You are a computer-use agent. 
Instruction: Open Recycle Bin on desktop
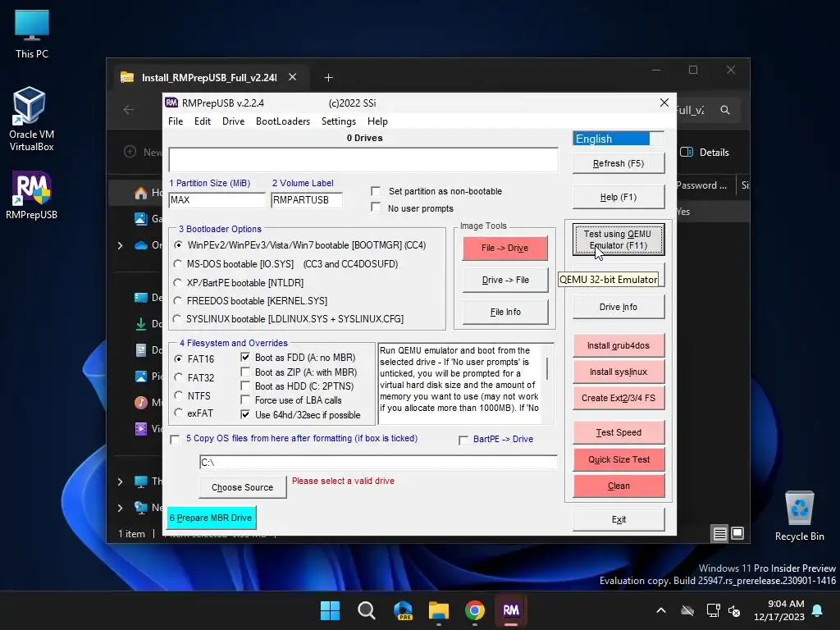(799, 516)
